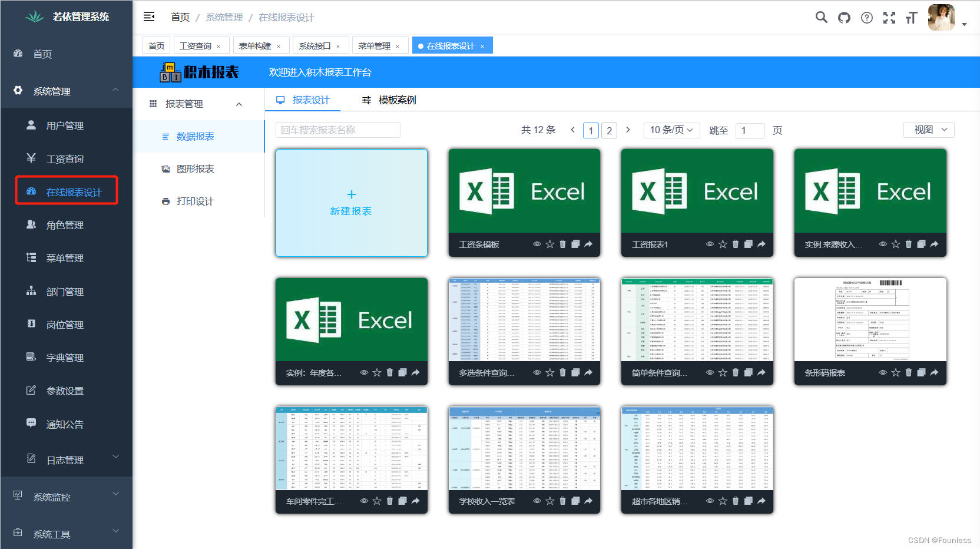Open font size setting icon

(911, 18)
